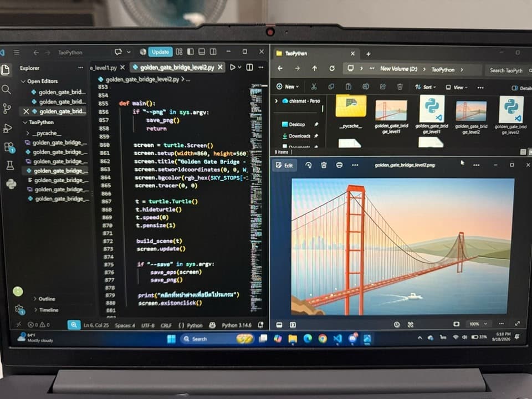Screen dimensions: 532x399
Task: Open the Search view in VS Code activity bar
Action: pyautogui.click(x=6, y=90)
